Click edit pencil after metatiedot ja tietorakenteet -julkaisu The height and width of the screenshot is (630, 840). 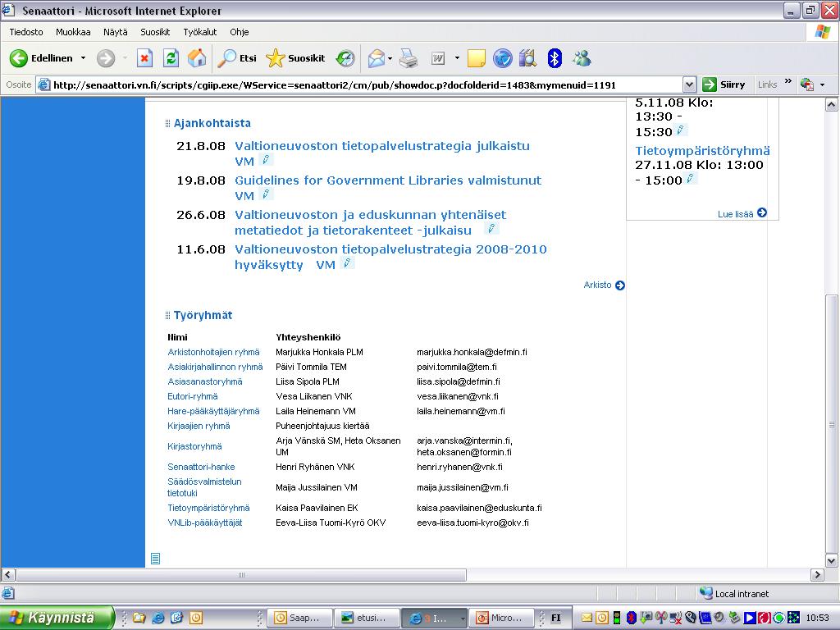coord(491,229)
